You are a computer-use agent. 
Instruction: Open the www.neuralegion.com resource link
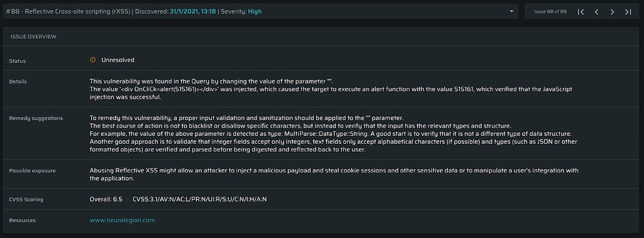(122, 220)
